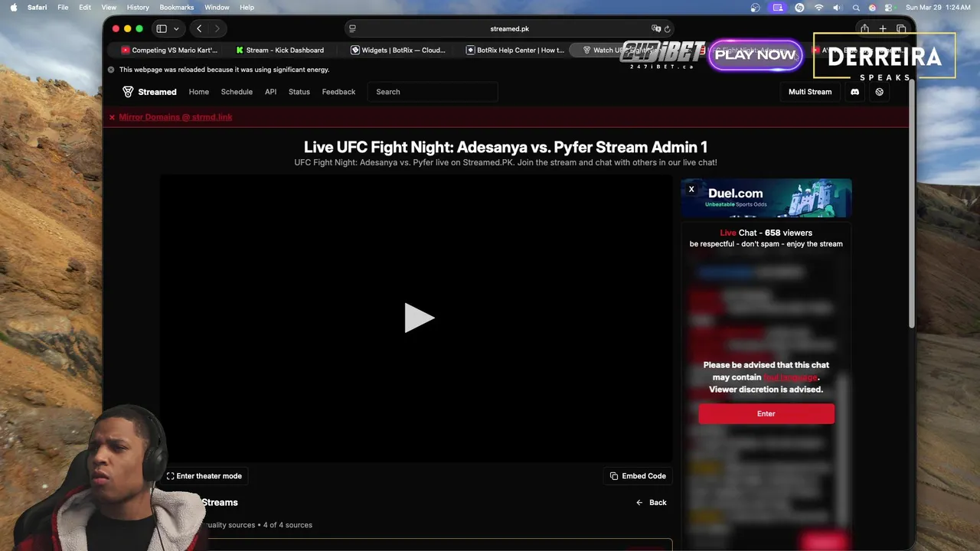Click the Shazam menu bar icon

coord(799,7)
